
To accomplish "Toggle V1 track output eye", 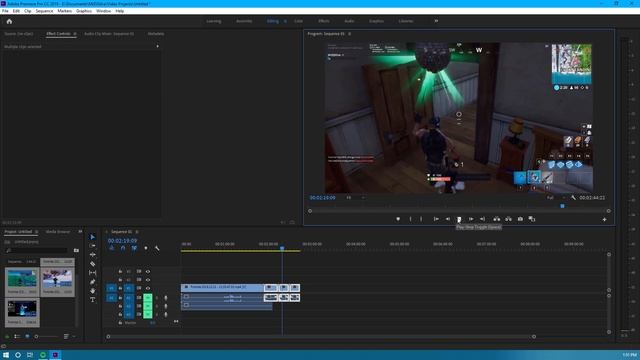I will click(148, 288).
